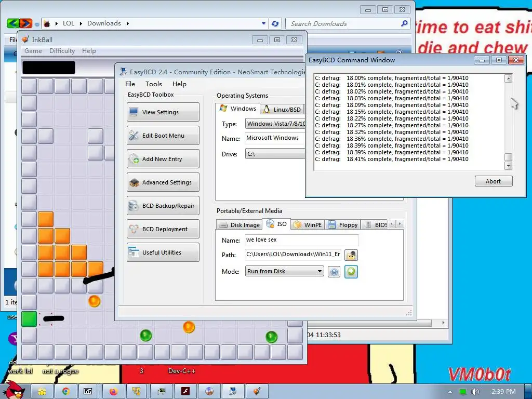Click the ISO Path input field

(293, 255)
